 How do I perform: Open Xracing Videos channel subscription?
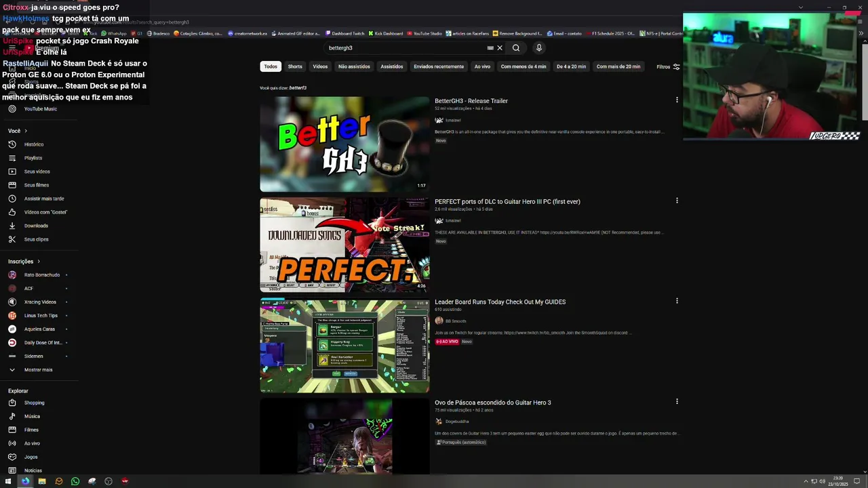[x=41, y=302]
